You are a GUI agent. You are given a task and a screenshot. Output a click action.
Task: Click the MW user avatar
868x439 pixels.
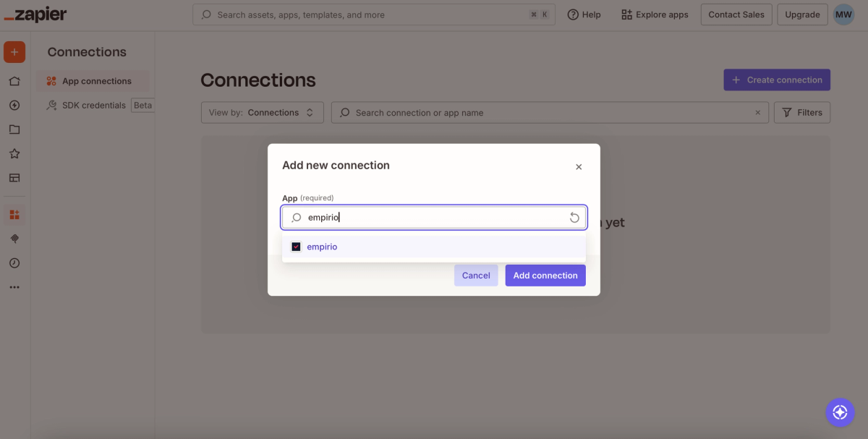843,14
